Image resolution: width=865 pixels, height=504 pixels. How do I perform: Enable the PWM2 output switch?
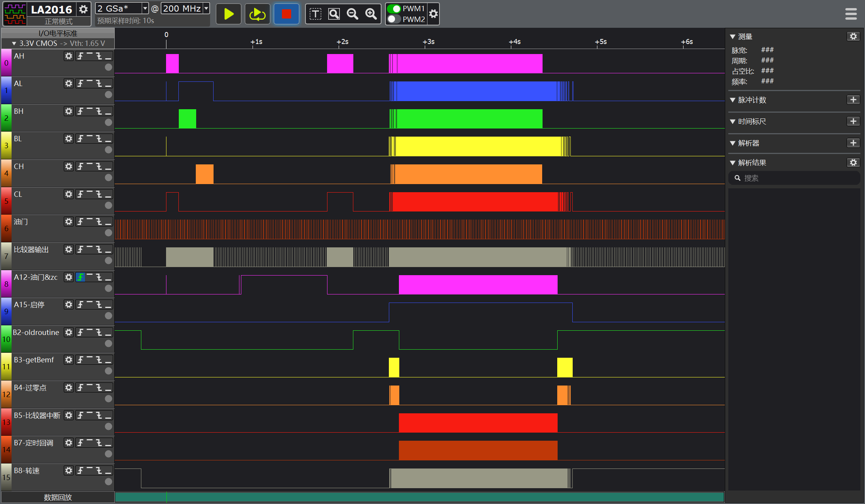point(394,19)
